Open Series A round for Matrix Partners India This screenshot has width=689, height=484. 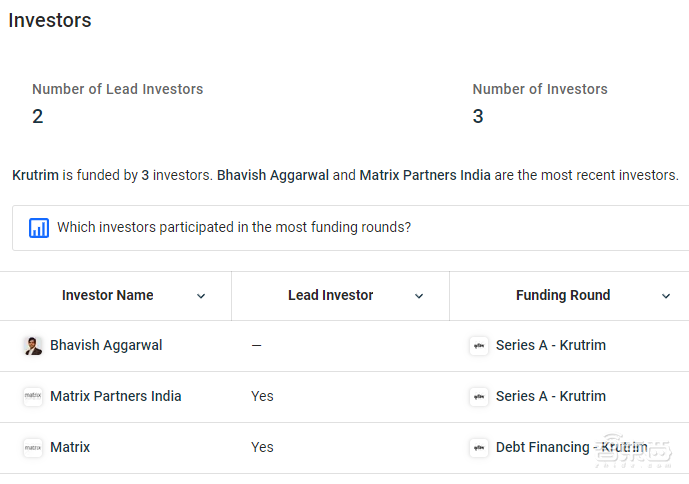tap(551, 397)
